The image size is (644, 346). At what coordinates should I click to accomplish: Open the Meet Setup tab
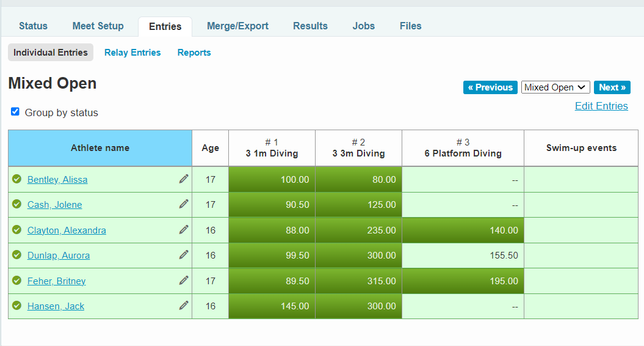point(98,26)
